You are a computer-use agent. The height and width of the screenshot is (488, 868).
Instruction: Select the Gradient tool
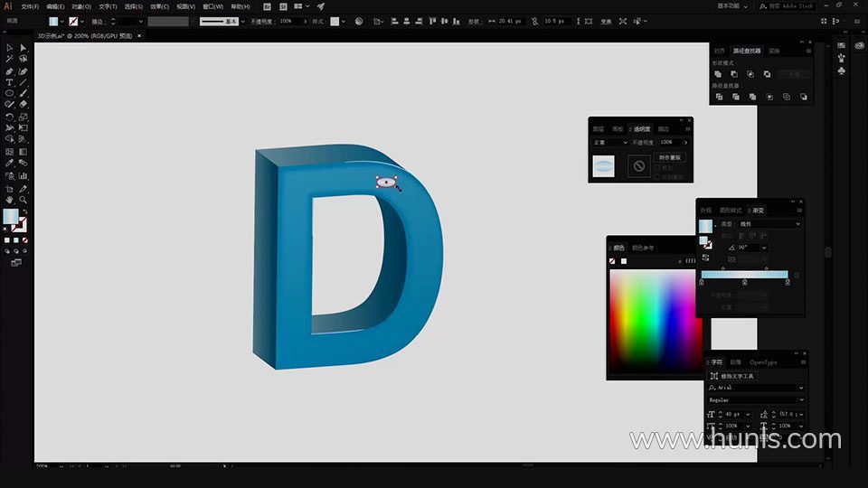[24, 152]
